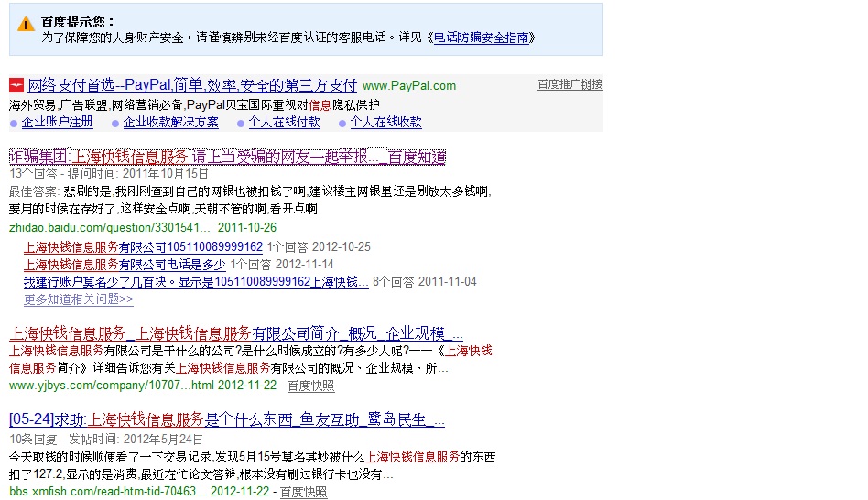868x500 pixels.
Task: Click the red PayPal ad icon
Action: point(16,85)
